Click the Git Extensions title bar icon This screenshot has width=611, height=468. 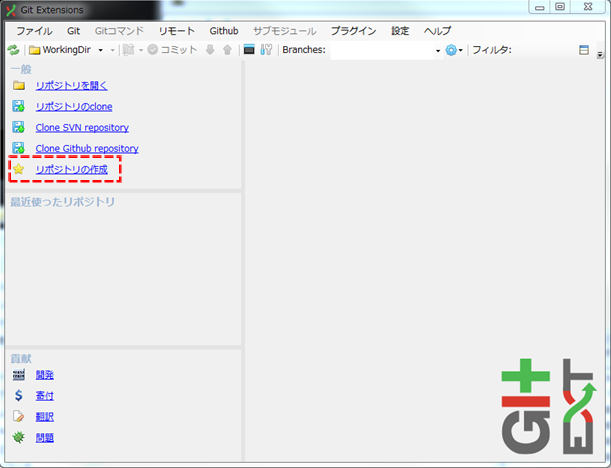[11, 10]
